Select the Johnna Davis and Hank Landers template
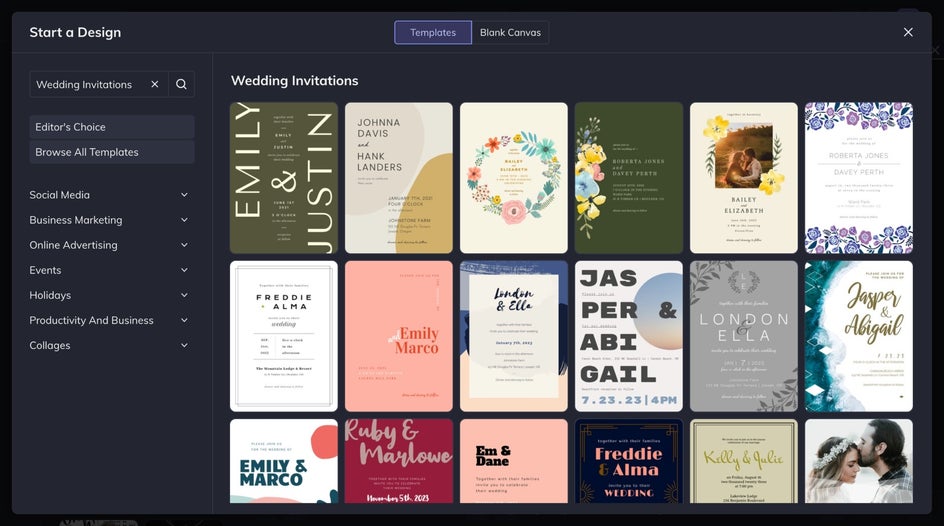Viewport: 944px width, 526px height. (x=399, y=178)
